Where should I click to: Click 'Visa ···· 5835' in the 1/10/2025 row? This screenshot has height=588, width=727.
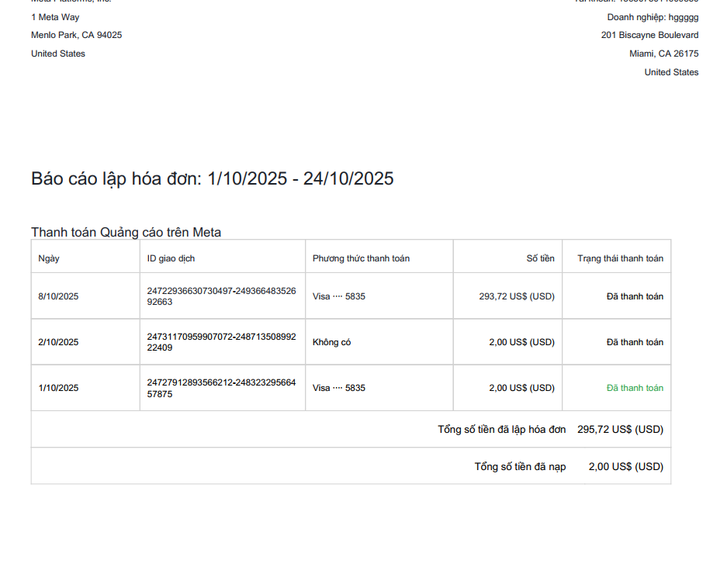(339, 388)
